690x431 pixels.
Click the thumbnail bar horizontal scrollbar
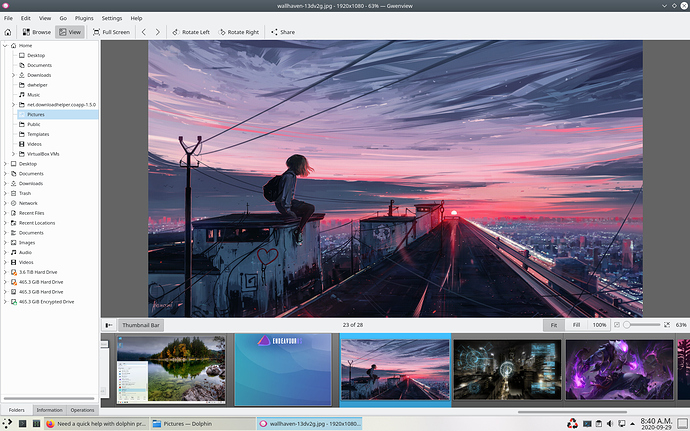(572, 412)
